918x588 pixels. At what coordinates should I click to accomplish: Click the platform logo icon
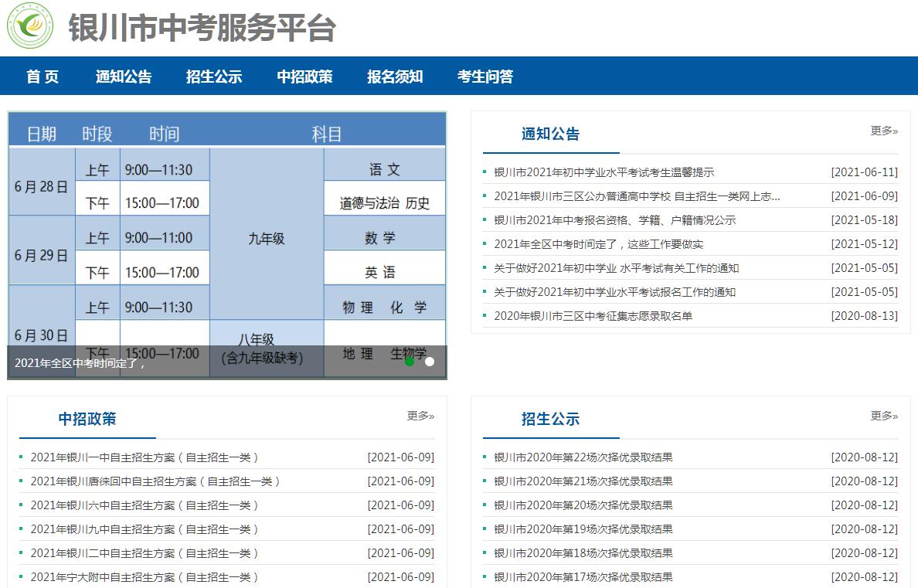(30, 25)
